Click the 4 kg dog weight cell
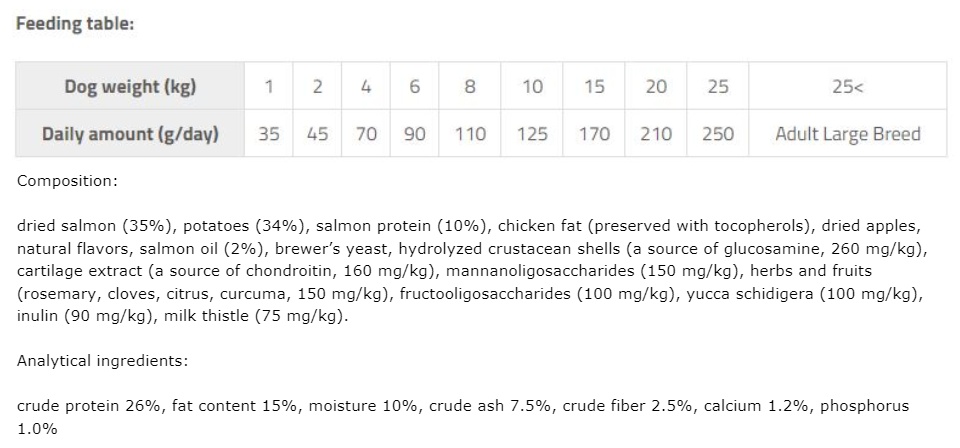The height and width of the screenshot is (448, 960). (x=366, y=86)
